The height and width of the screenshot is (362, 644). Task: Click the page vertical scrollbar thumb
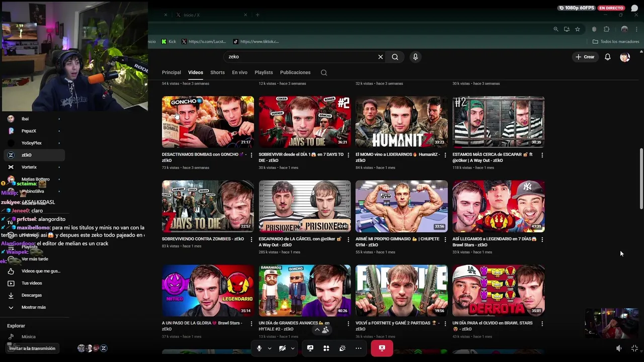click(640, 178)
